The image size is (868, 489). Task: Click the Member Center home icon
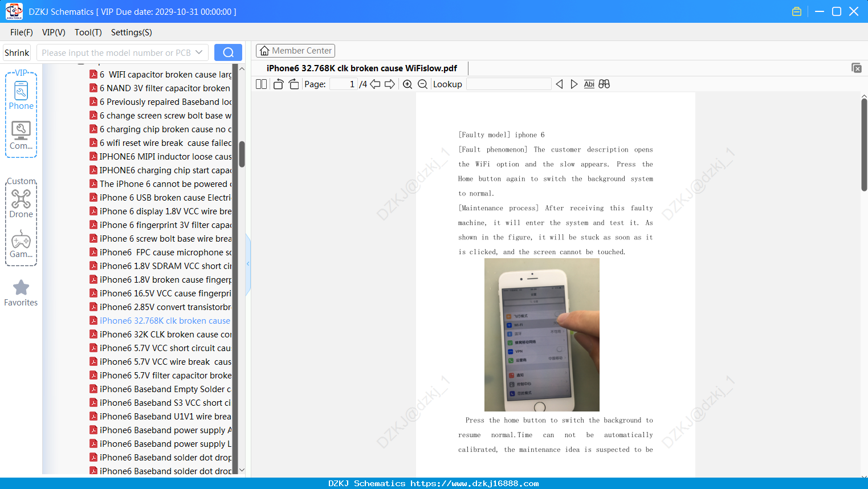264,51
